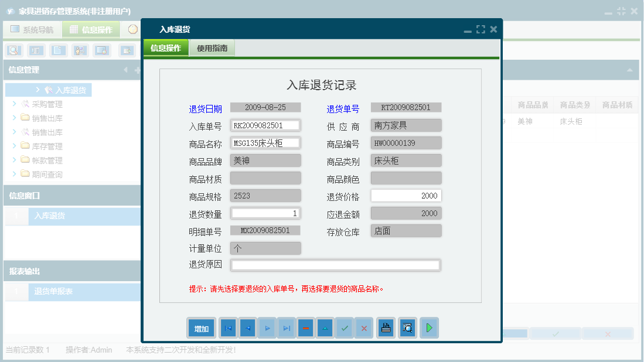Select the first-record navigation icon
The width and height of the screenshot is (644, 362).
tap(228, 327)
